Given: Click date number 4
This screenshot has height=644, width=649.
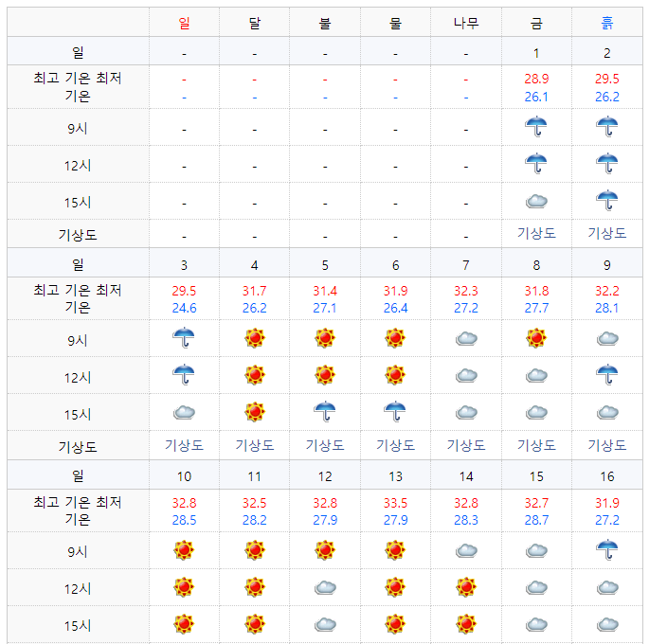Looking at the screenshot, I should 254,265.
